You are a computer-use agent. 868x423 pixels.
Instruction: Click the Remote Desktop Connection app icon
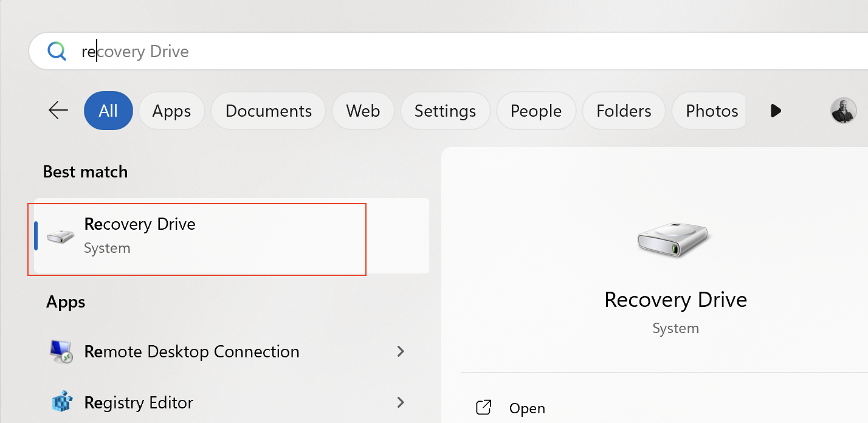(61, 352)
